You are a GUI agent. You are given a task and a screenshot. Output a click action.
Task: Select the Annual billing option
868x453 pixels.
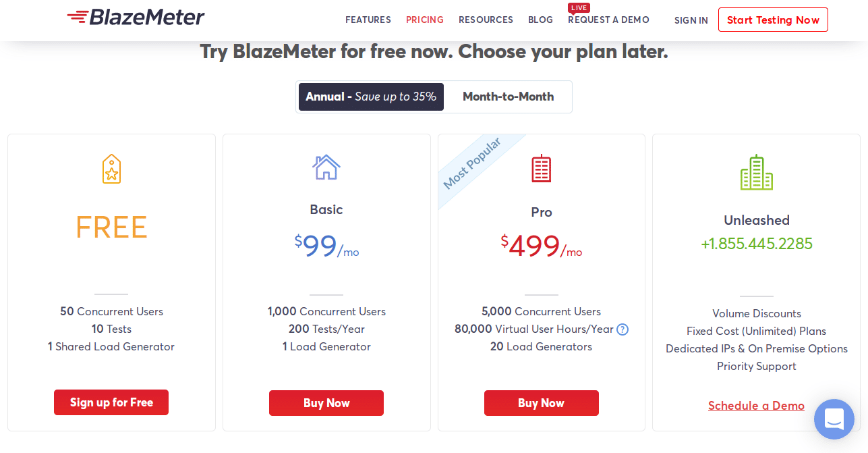coord(370,97)
